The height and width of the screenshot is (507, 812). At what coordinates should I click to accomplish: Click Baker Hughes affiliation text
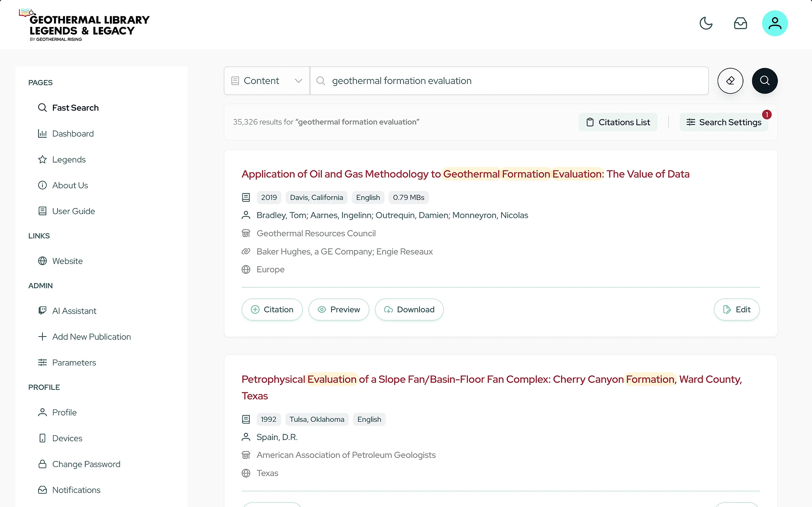pos(345,252)
